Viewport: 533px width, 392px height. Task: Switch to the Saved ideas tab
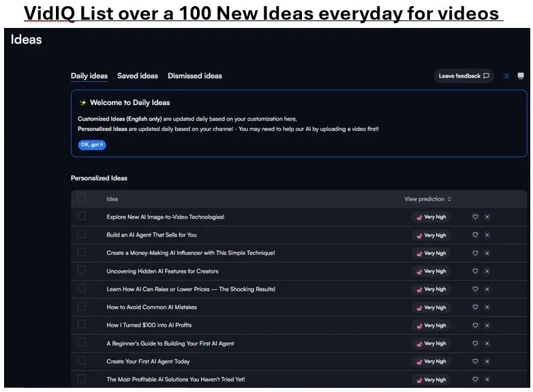point(138,76)
